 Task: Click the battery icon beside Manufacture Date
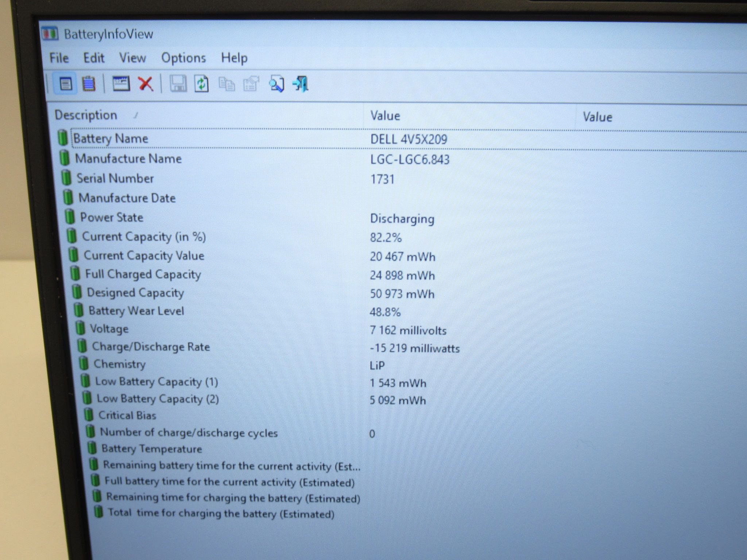click(68, 197)
